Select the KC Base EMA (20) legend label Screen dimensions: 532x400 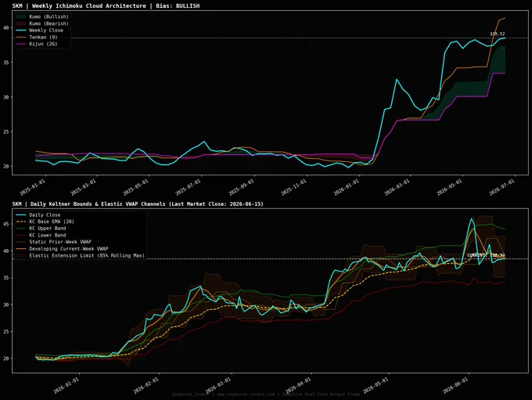pyautogui.click(x=52, y=222)
